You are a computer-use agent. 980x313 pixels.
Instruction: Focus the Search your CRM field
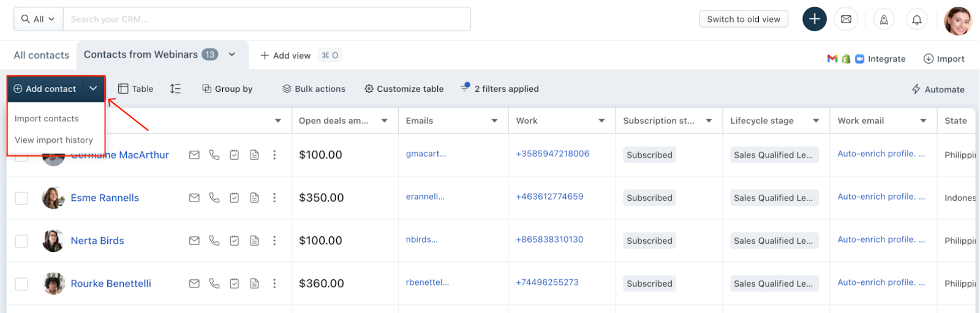point(267,19)
